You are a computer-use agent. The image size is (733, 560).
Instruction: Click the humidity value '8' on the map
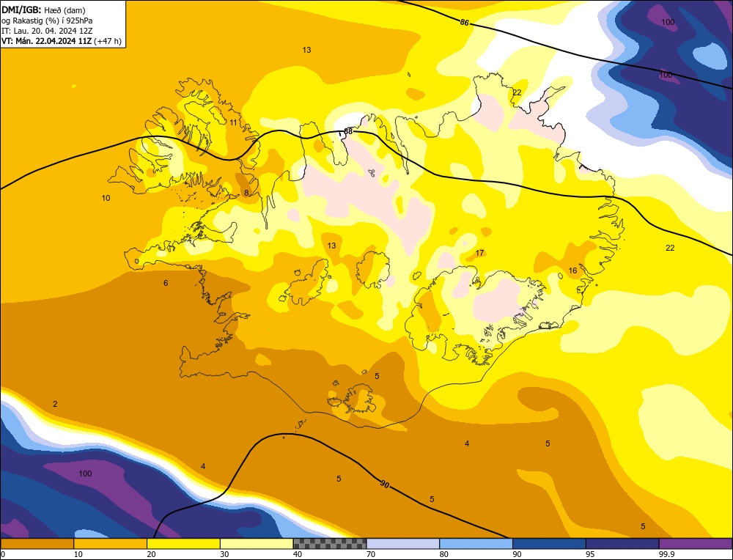pyautogui.click(x=246, y=193)
